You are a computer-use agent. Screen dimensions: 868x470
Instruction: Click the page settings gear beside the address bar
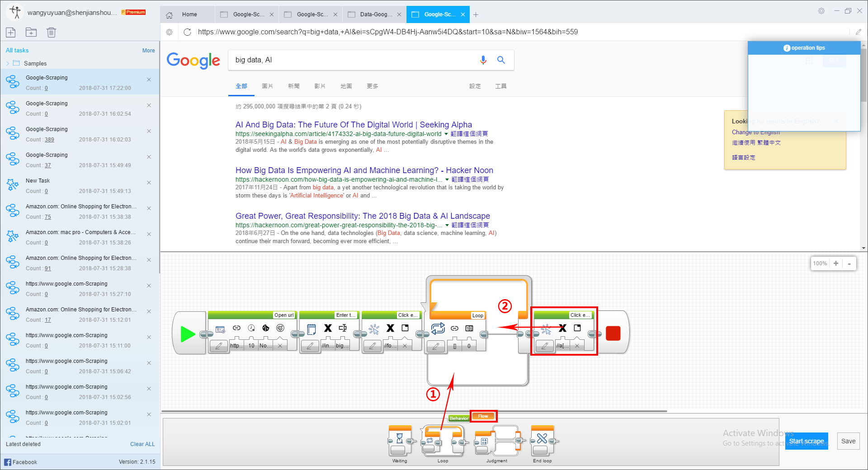point(170,32)
